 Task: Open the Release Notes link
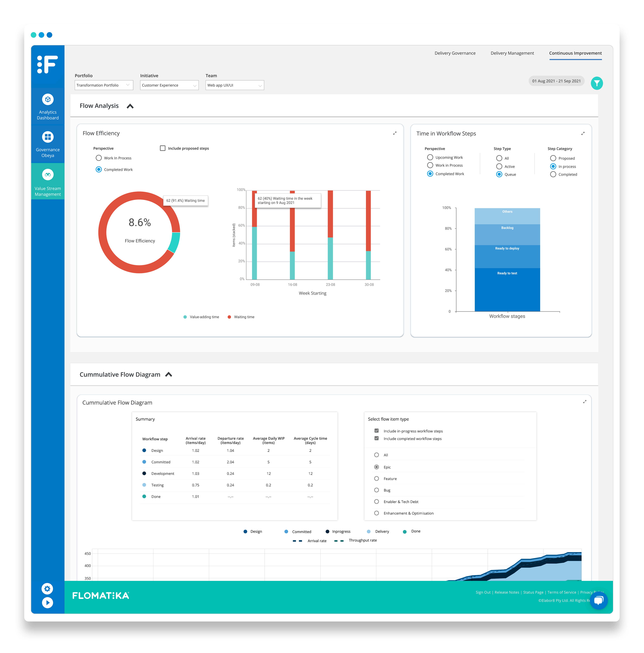click(x=506, y=592)
